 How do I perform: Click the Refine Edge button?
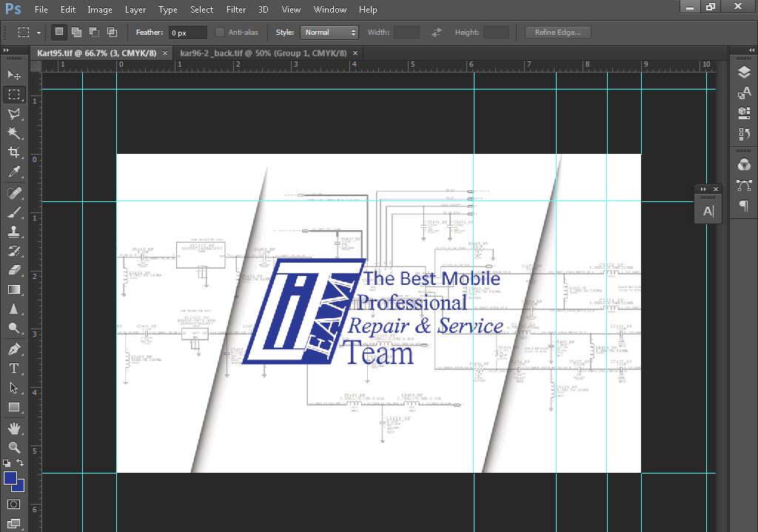coord(557,33)
